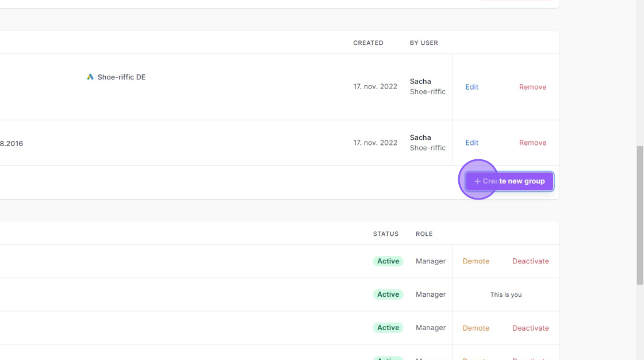The image size is (644, 360).
Task: Deactivate the manager listed above the 'This is you' row
Action: pos(530,261)
